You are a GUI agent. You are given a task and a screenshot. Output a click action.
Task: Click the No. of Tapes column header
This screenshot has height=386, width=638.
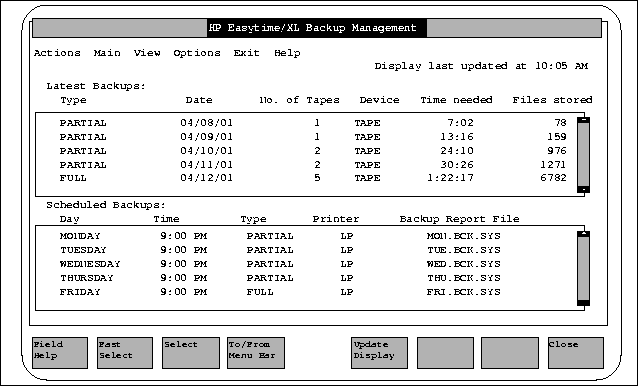coord(299,100)
